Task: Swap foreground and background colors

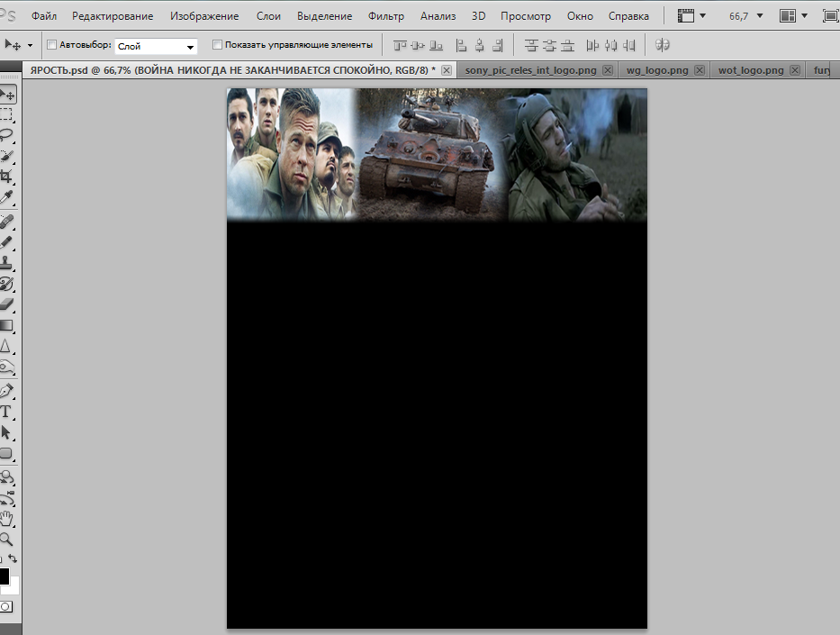Action: [13, 558]
